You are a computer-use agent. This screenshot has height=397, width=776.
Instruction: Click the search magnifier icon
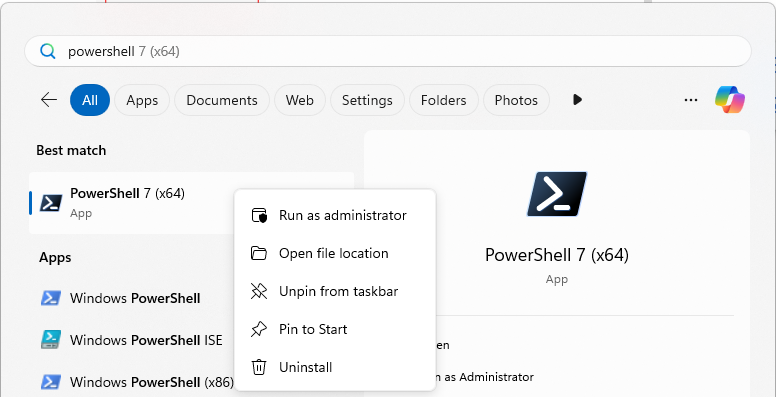point(48,51)
